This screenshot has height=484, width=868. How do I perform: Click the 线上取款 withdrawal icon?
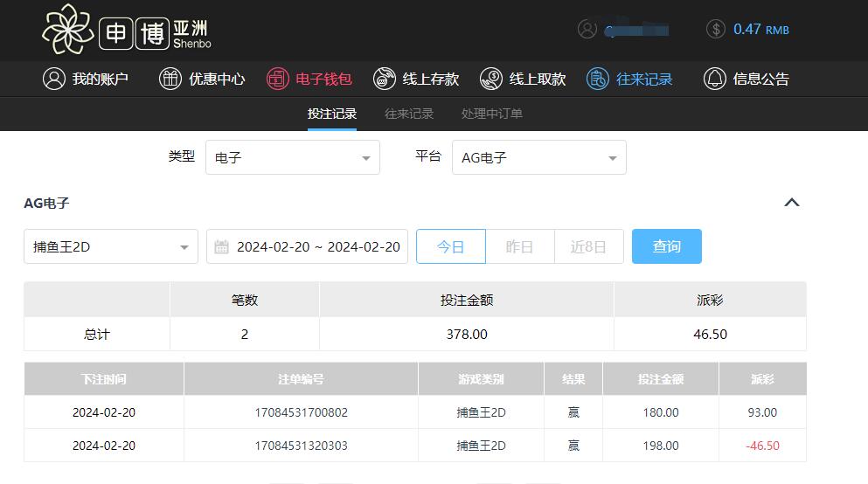(x=491, y=79)
